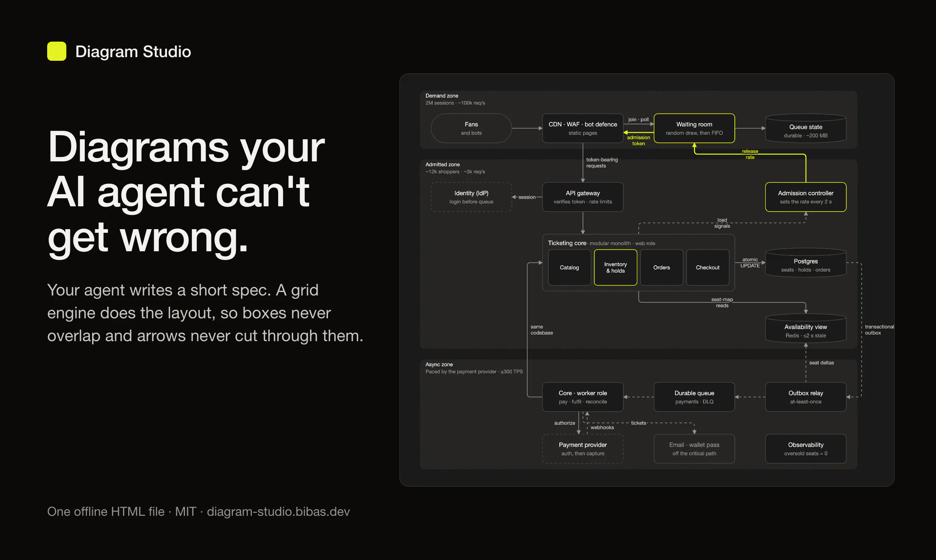Screen dimensions: 936x560
Task: Click the authorize edge label
Action: coord(564,423)
